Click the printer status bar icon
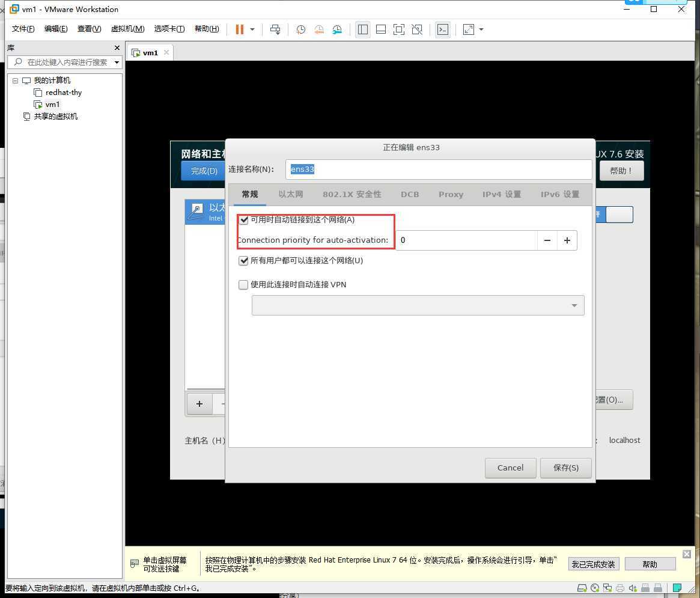Image resolution: width=700 pixels, height=598 pixels. [x=619, y=588]
